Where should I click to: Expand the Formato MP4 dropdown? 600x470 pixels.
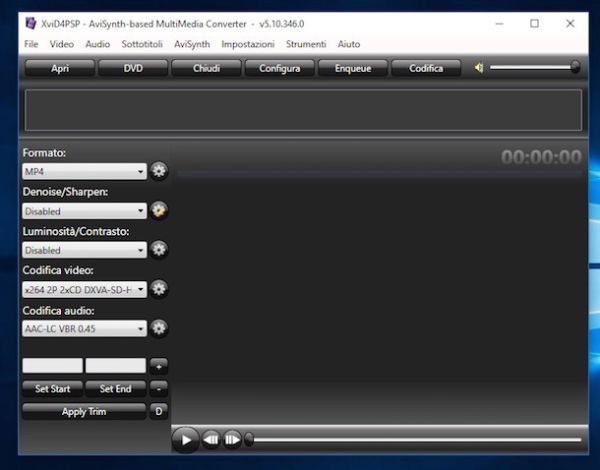[x=85, y=171]
